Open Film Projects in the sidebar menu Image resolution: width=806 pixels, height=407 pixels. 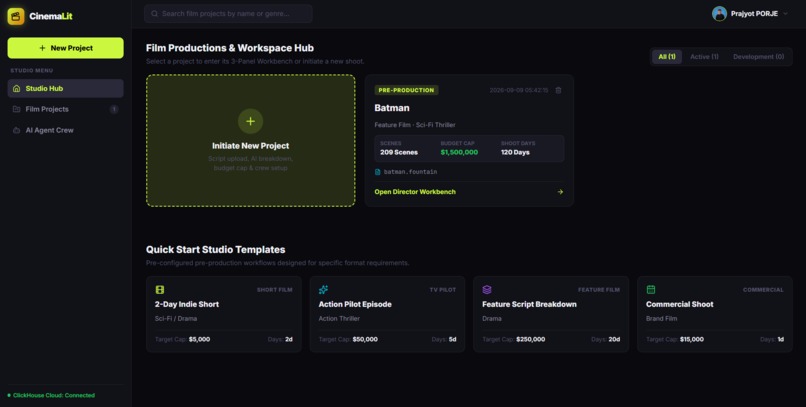pyautogui.click(x=65, y=109)
